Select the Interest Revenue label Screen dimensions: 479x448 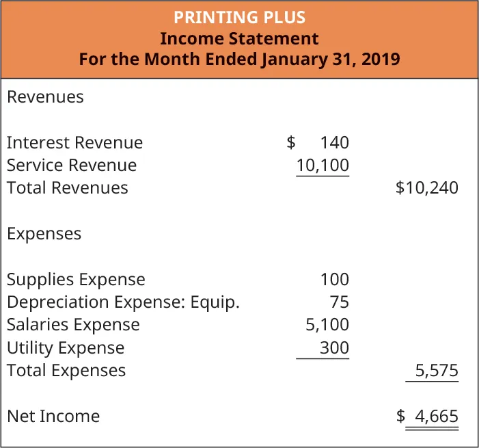[x=74, y=143]
